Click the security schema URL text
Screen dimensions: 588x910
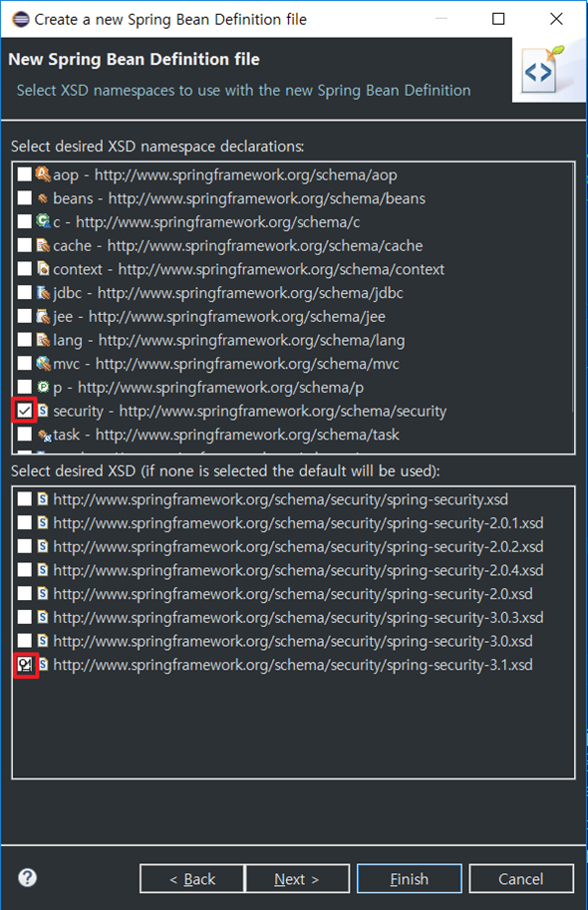click(x=283, y=411)
